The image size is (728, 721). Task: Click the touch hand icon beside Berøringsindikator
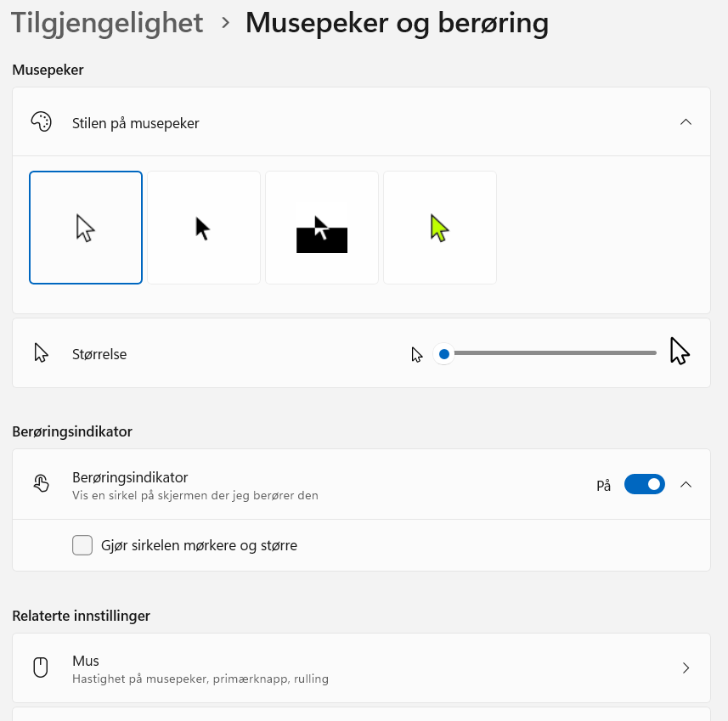41,484
